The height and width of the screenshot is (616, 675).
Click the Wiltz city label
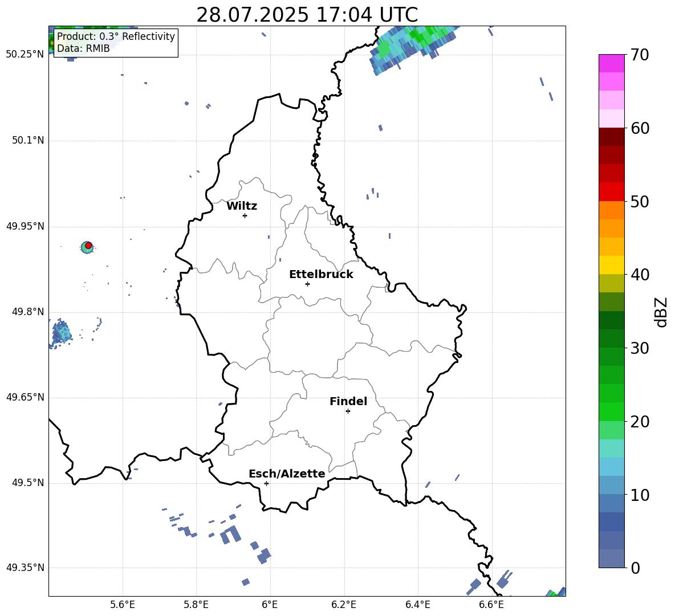coord(242,206)
